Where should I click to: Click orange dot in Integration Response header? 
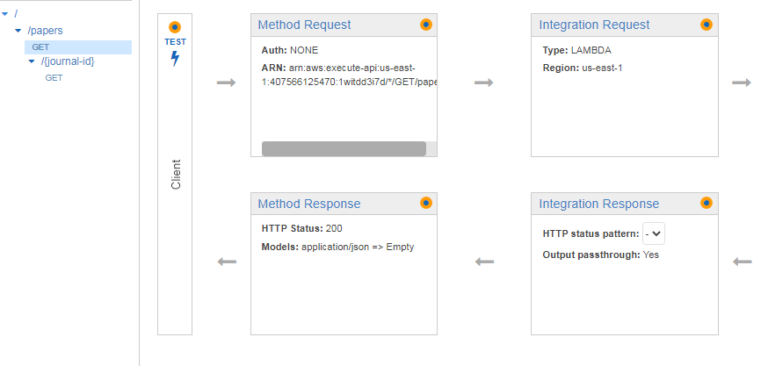coord(706,203)
